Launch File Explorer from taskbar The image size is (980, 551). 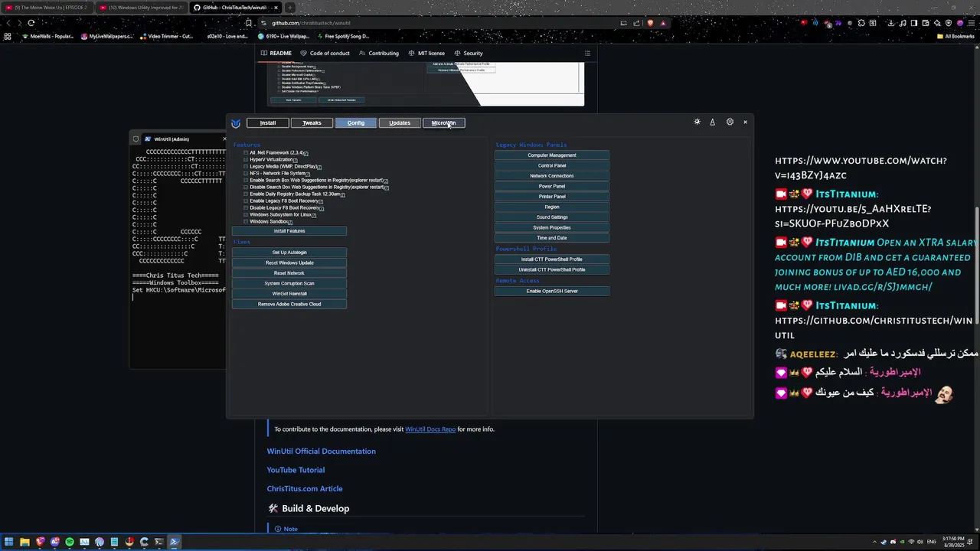(24, 542)
